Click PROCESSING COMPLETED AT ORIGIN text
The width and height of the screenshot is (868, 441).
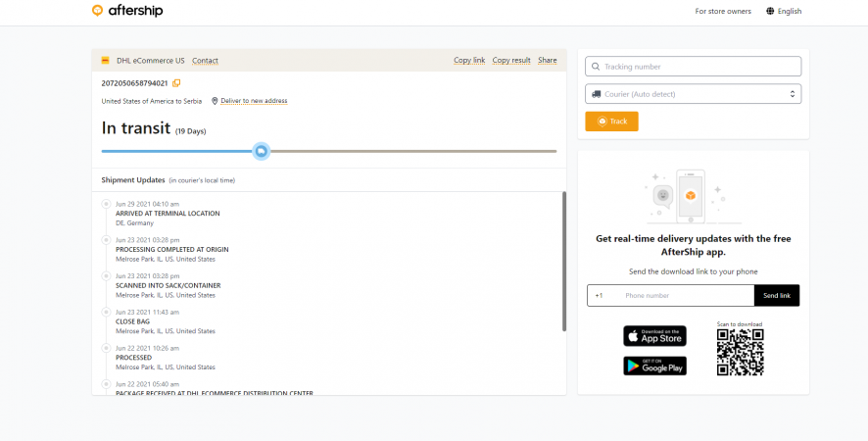(172, 249)
